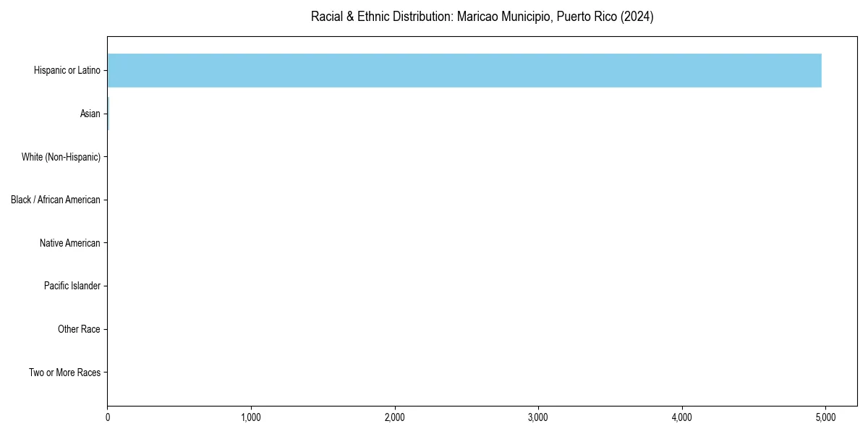This screenshot has height=434, width=868.
Task: Select the Other Race label
Action: tap(79, 329)
